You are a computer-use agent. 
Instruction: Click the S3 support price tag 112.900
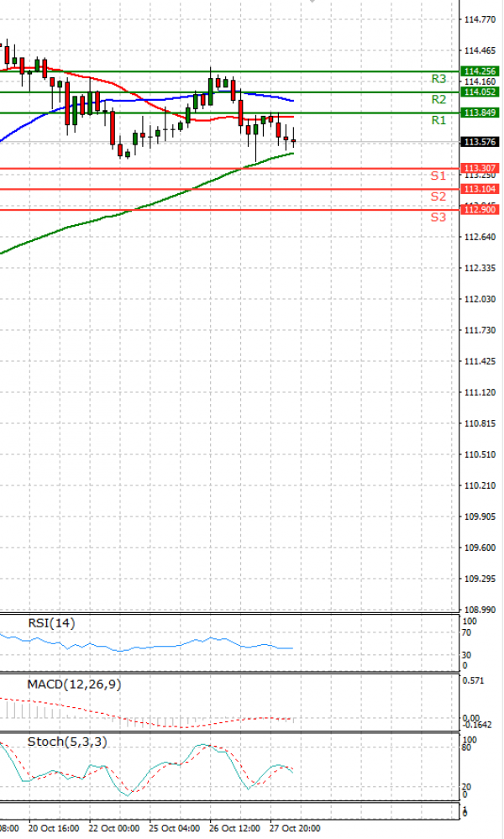point(480,209)
